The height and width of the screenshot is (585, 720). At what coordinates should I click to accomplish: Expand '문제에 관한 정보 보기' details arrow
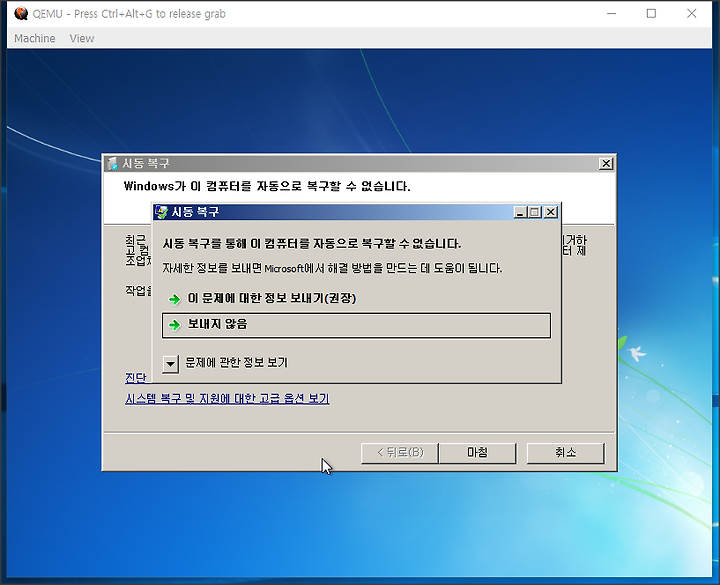point(170,364)
